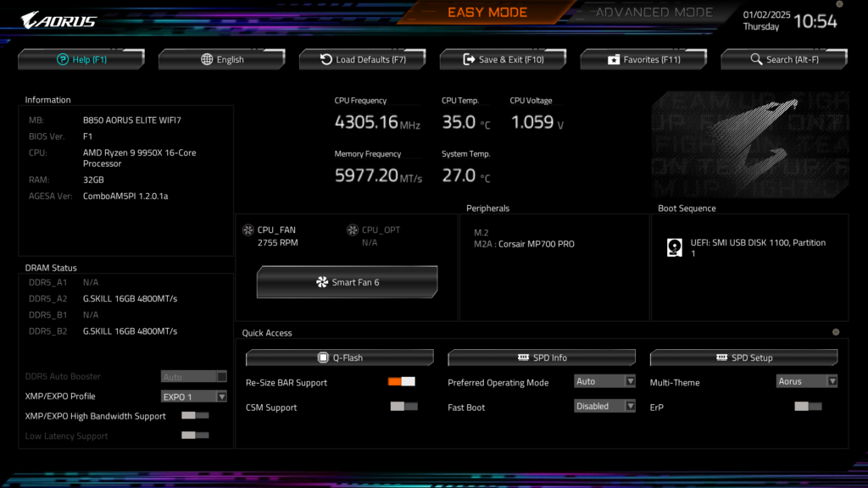
Task: Toggle XMP/EXPO High Bandwidth Support
Action: 196,415
